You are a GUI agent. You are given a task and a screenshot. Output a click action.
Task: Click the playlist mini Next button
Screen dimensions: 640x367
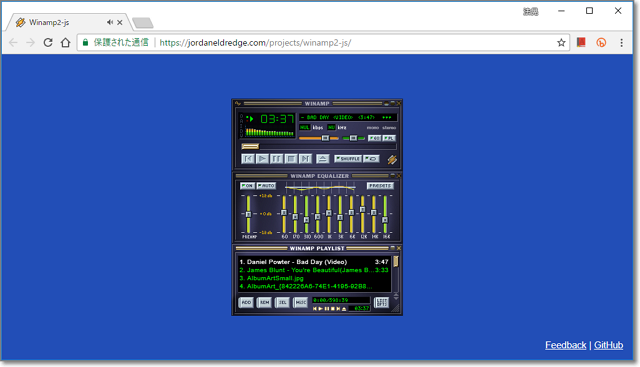pyautogui.click(x=338, y=309)
